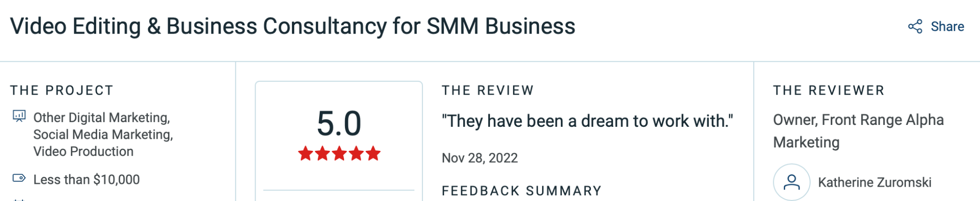Click The Project section heading
The width and height of the screenshot is (980, 201).
[x=62, y=90]
